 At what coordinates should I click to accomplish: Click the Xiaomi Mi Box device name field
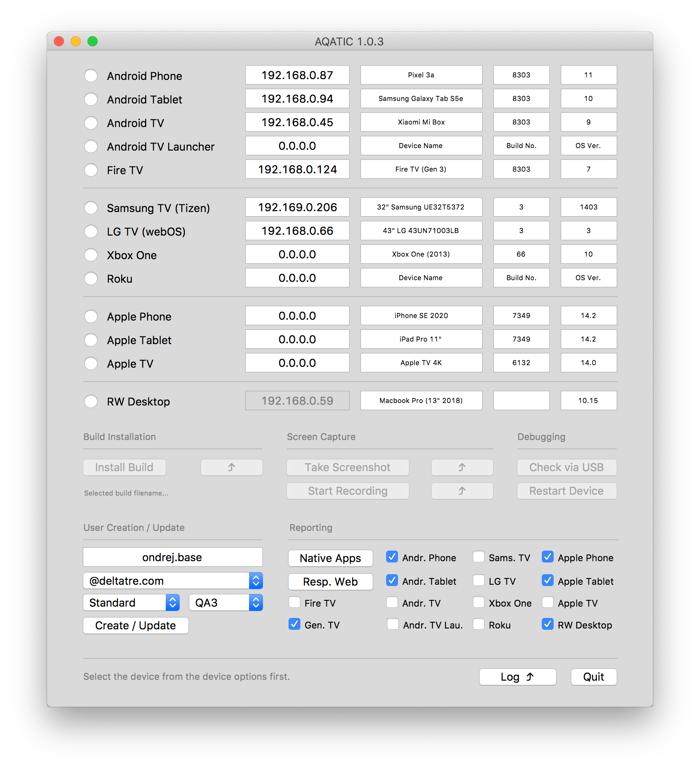point(422,122)
